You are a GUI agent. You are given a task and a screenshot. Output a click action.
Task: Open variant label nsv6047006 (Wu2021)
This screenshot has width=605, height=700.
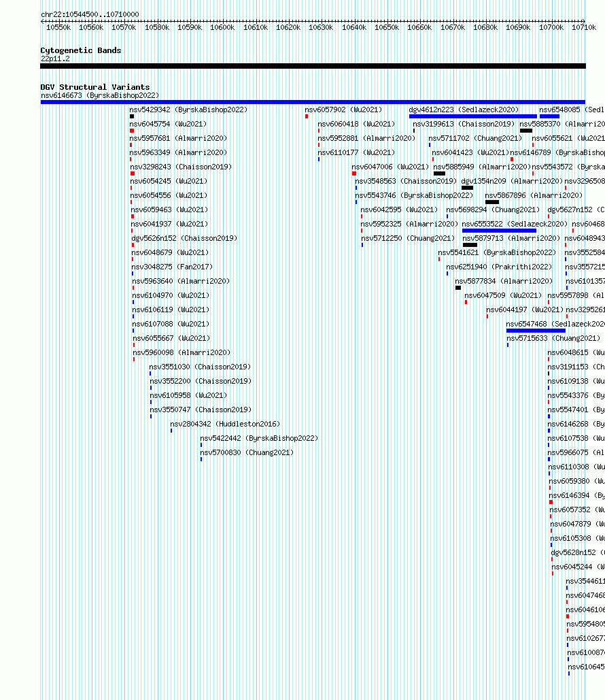click(390, 167)
